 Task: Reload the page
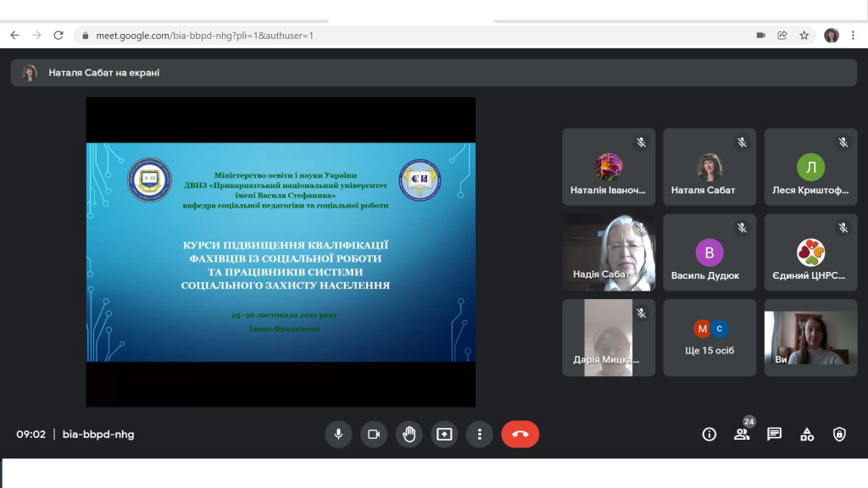click(58, 36)
